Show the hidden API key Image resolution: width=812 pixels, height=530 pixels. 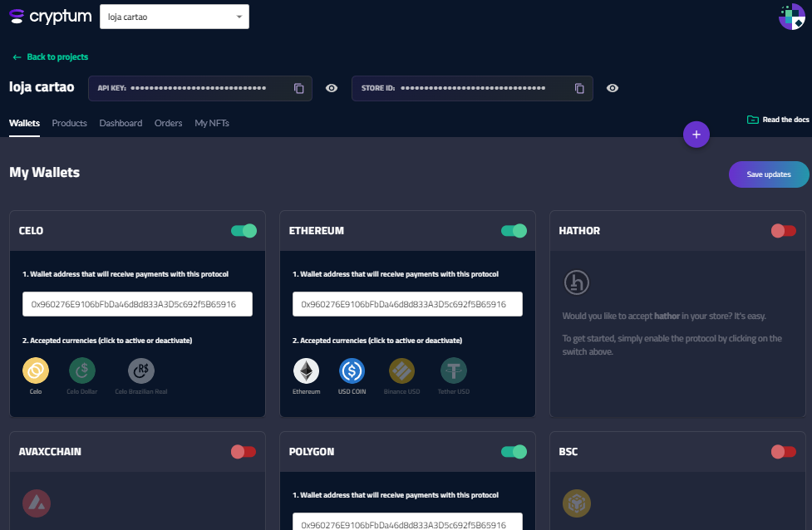(x=332, y=88)
